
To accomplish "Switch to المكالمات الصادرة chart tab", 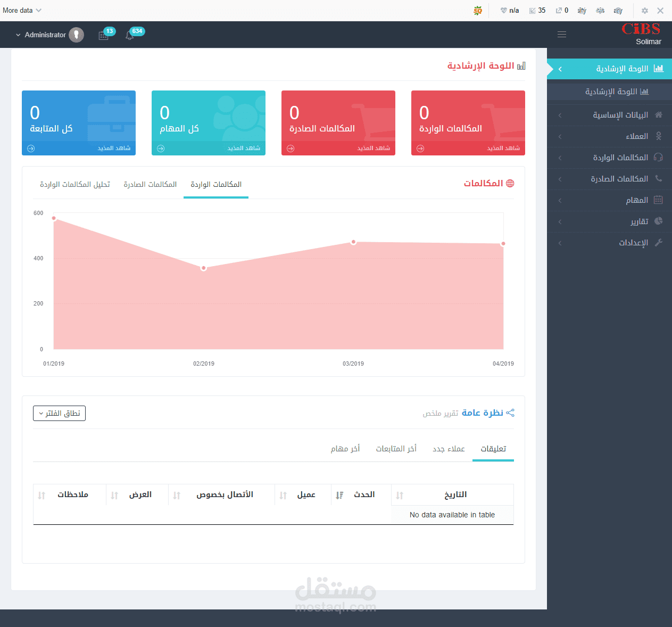I will (150, 185).
